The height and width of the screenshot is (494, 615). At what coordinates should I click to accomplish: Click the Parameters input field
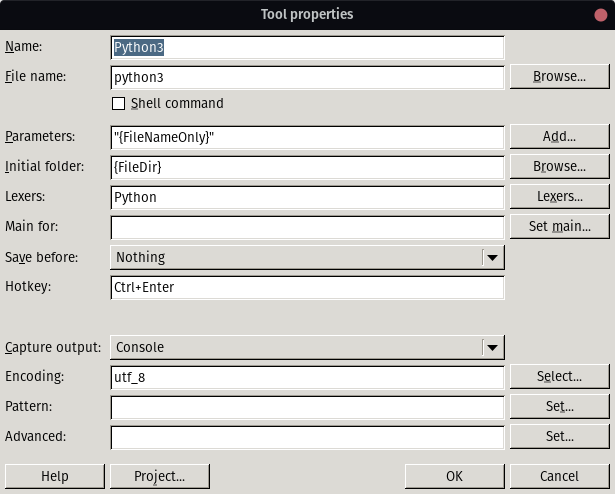pos(307,137)
